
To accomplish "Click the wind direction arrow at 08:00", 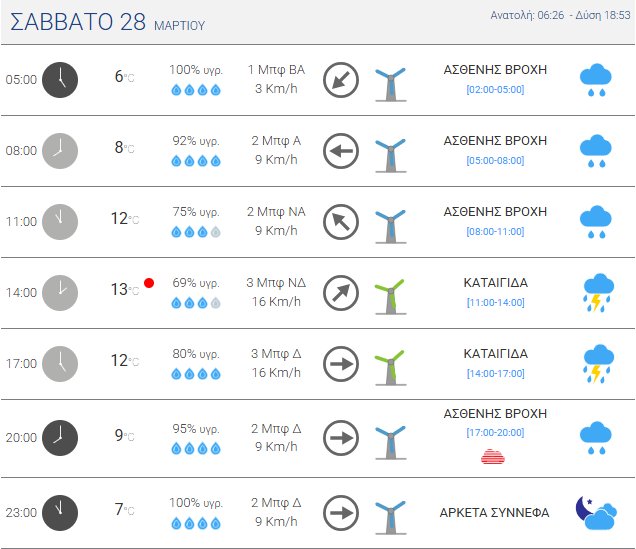I will (x=341, y=152).
